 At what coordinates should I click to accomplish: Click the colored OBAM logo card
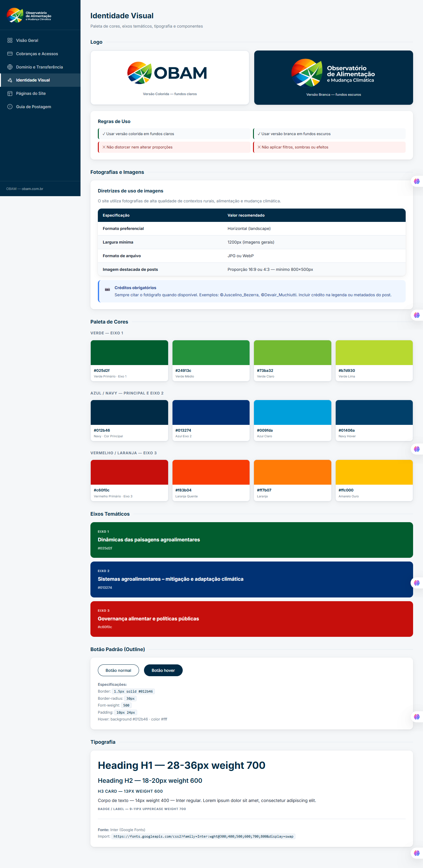click(x=170, y=77)
